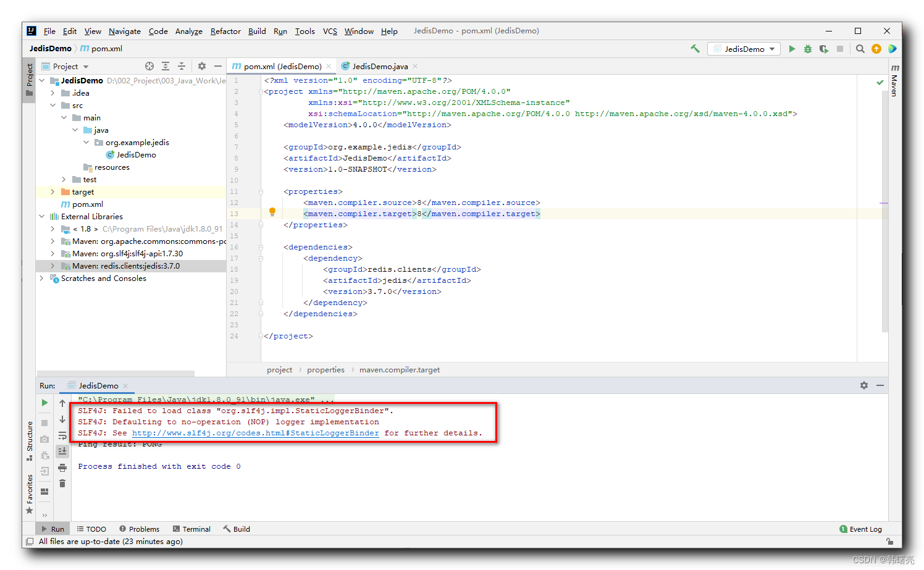Click the Project panel horizontal scrollbar
924x570 pixels.
pos(115,373)
